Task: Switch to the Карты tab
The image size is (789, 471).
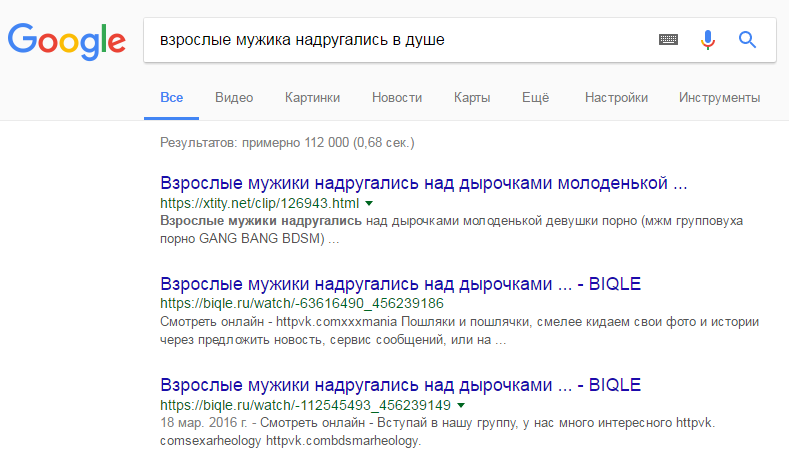Action: 472,98
